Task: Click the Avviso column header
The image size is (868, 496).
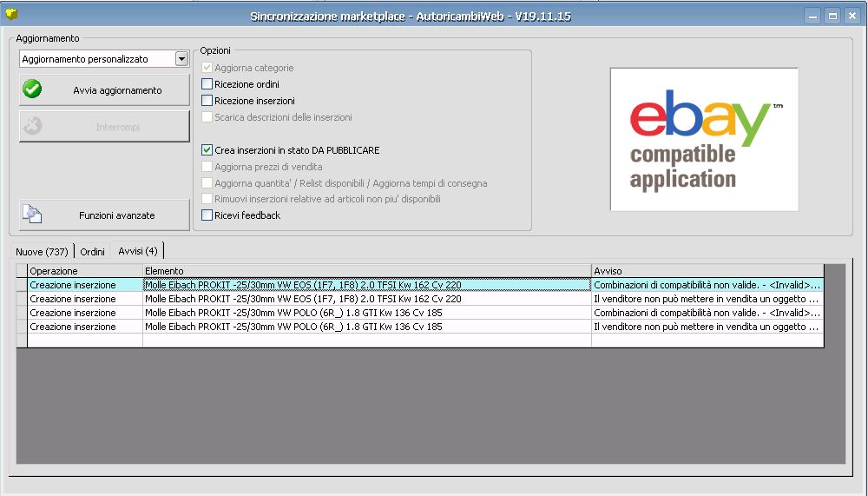Action: 707,271
